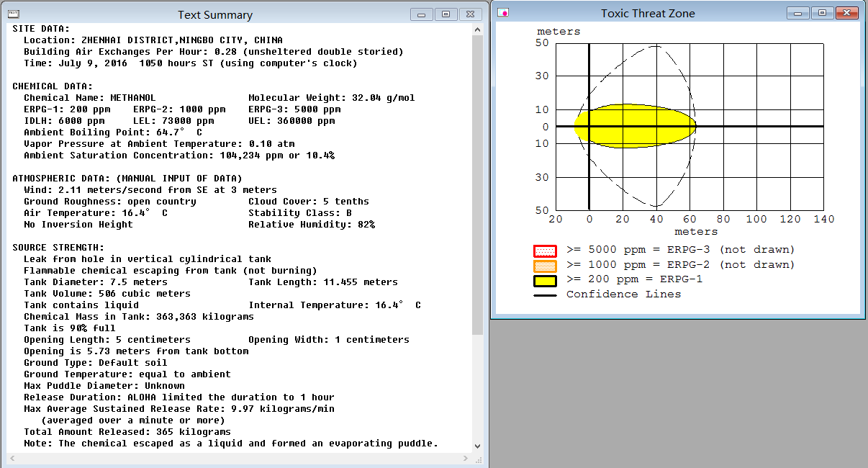This screenshot has width=868, height=468.
Task: Click the Confidence Lines legend label
Action: [x=623, y=294]
